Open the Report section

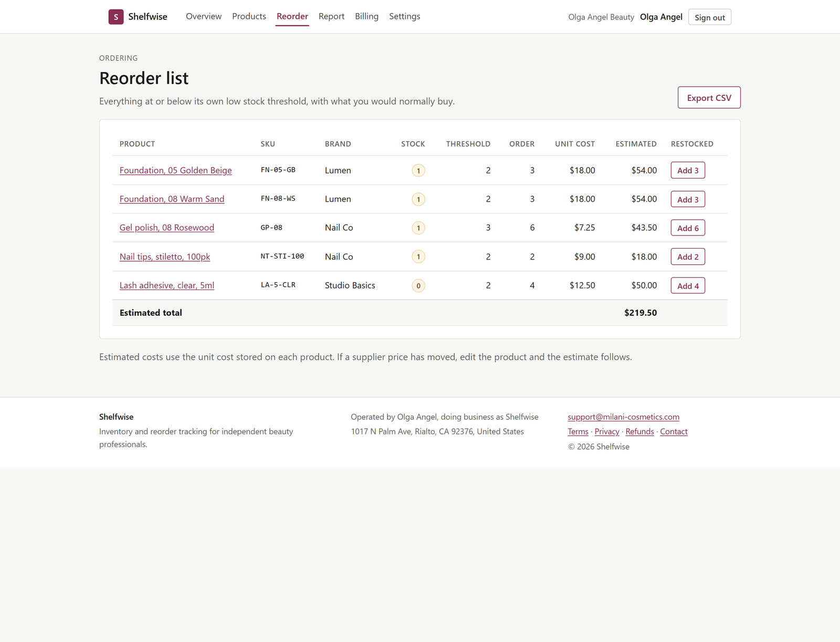tap(331, 16)
